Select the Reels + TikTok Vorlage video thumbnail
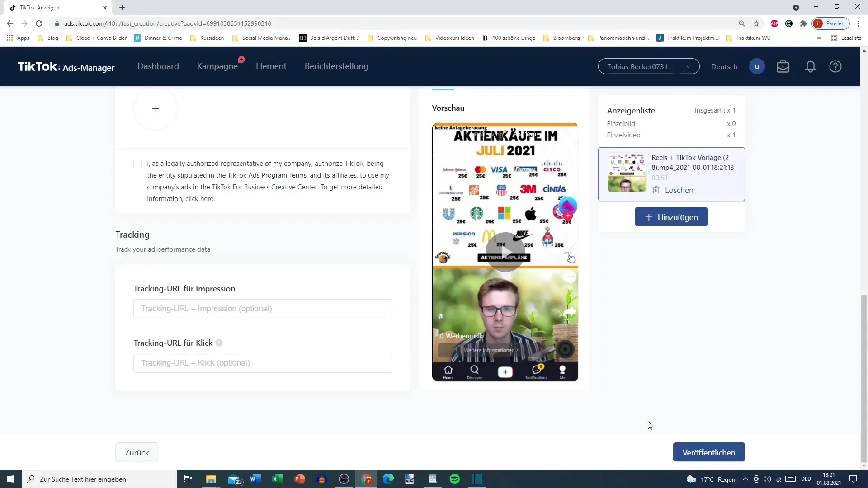Image resolution: width=868 pixels, height=488 pixels. (x=627, y=172)
